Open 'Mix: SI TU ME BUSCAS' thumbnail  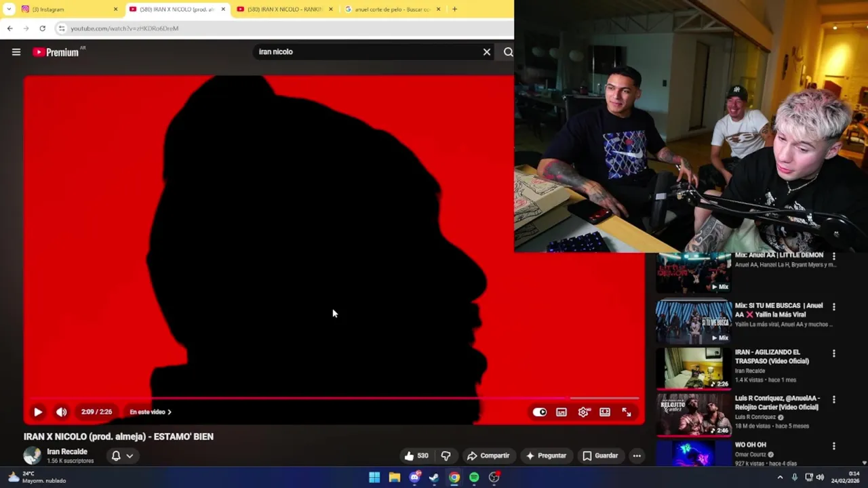click(x=693, y=321)
